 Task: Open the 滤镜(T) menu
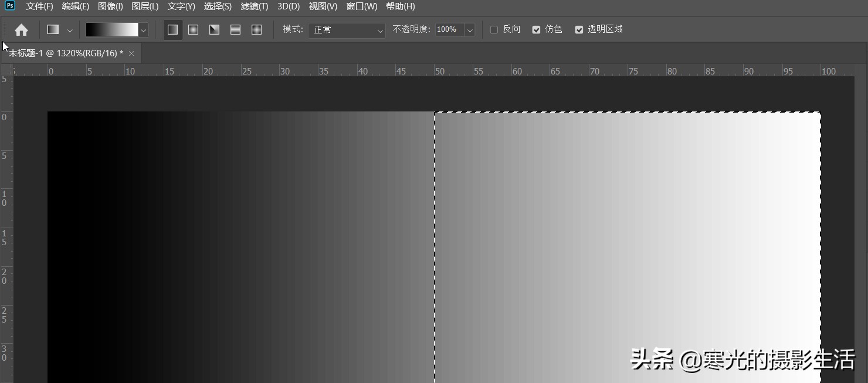[255, 6]
